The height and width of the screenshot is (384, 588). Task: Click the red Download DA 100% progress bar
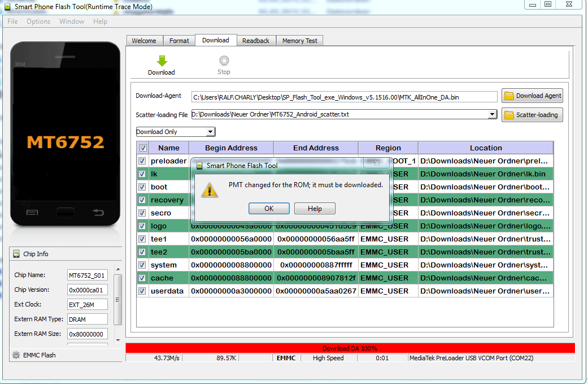coord(350,348)
